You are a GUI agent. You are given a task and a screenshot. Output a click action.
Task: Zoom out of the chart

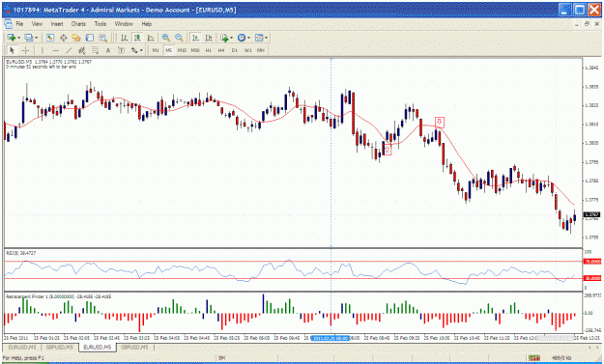pos(179,38)
